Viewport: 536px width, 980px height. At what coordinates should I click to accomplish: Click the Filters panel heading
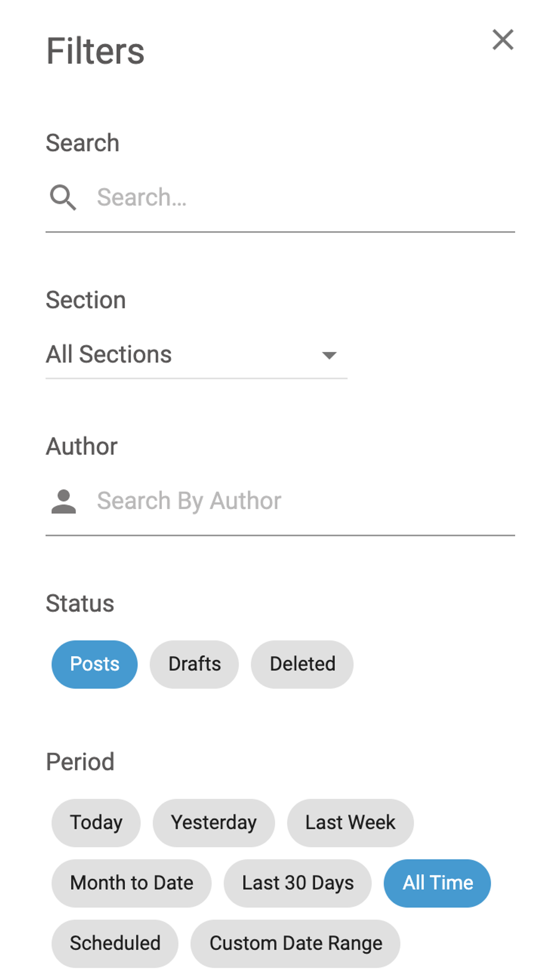[x=95, y=51]
